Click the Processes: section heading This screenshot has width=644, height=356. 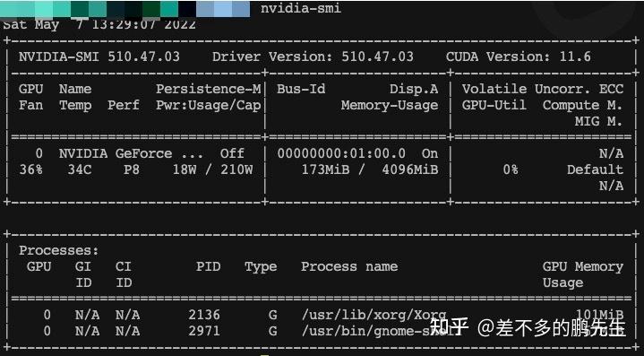[59, 250]
